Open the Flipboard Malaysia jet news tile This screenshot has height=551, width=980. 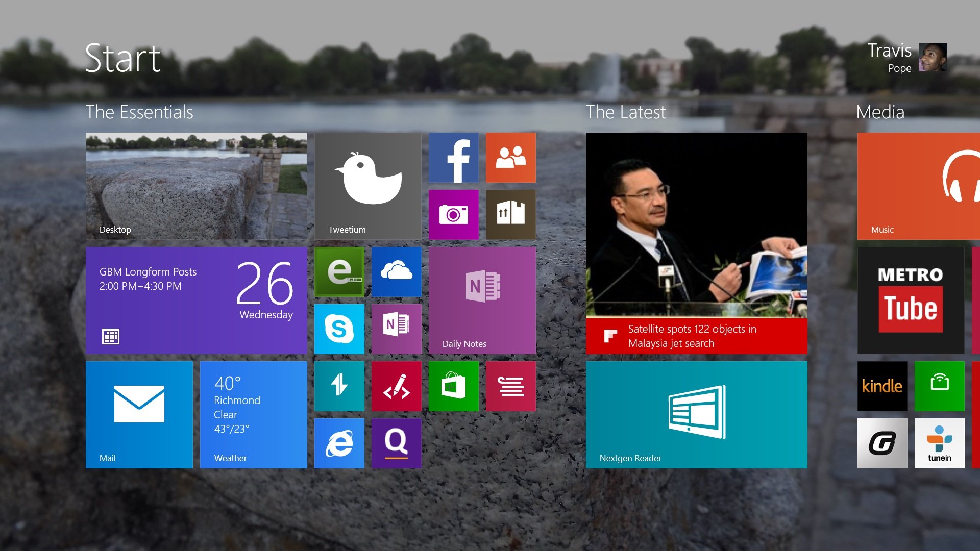(697, 243)
